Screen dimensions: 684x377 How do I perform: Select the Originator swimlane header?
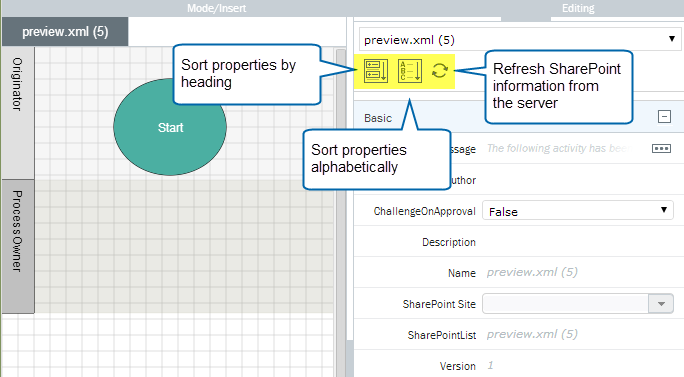click(18, 113)
